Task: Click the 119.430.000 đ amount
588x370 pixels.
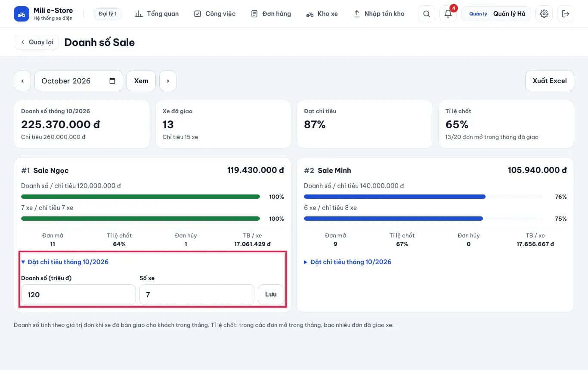Action: (x=256, y=170)
